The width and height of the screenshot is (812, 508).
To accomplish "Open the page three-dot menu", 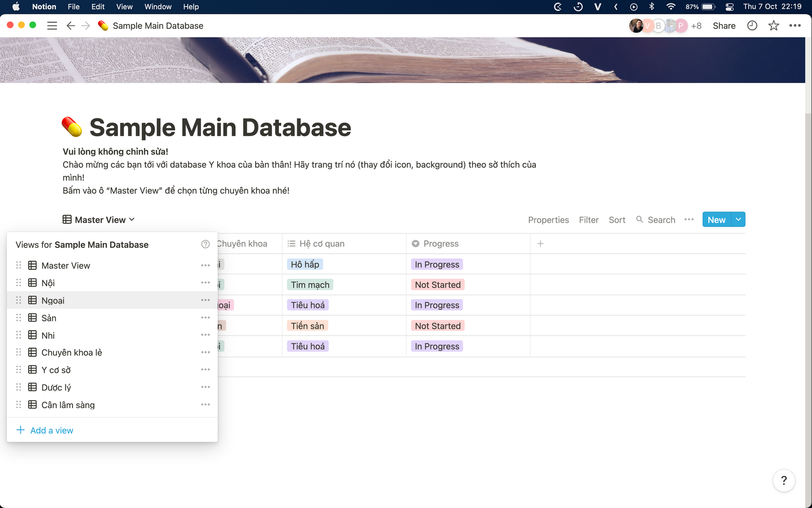I will (795, 26).
